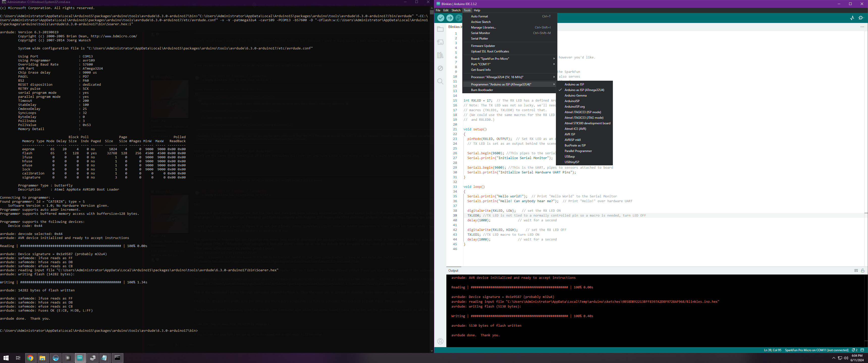Open Chrome from the Windows taskbar

tap(30, 358)
